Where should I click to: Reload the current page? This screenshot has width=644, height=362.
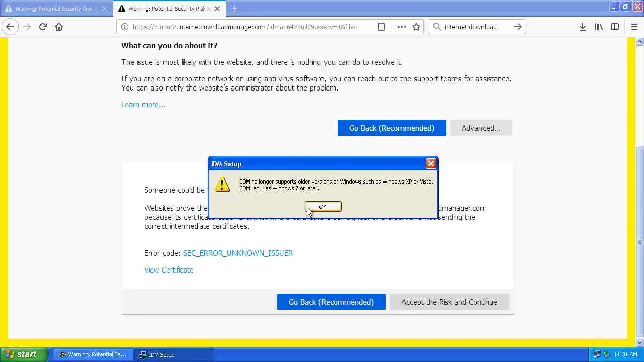click(x=43, y=27)
